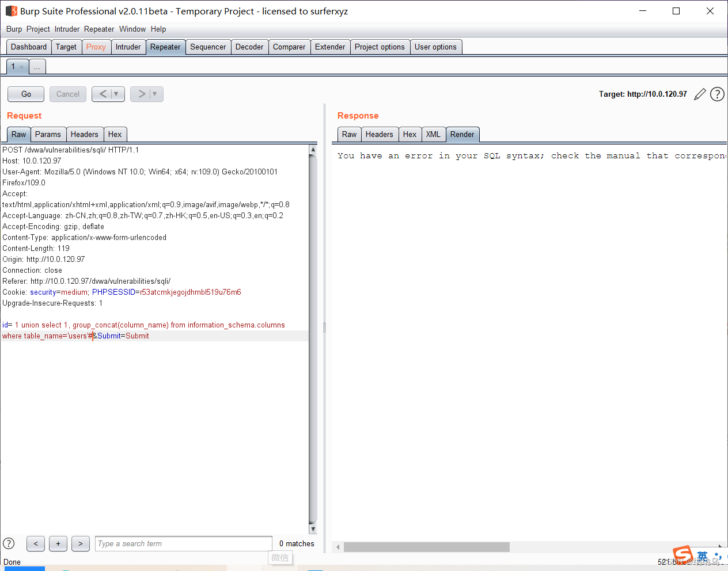
Task: Click the PHPSESSID cookie value
Action: [191, 292]
